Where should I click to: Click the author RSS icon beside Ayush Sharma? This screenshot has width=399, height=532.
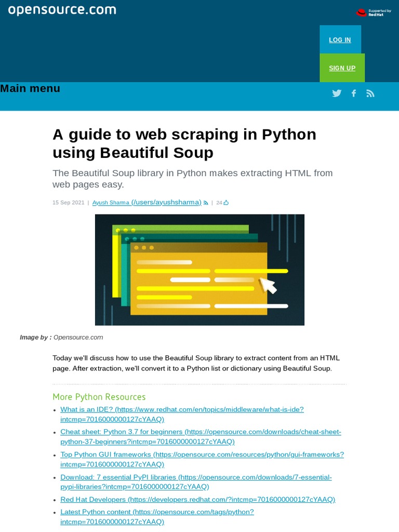206,203
